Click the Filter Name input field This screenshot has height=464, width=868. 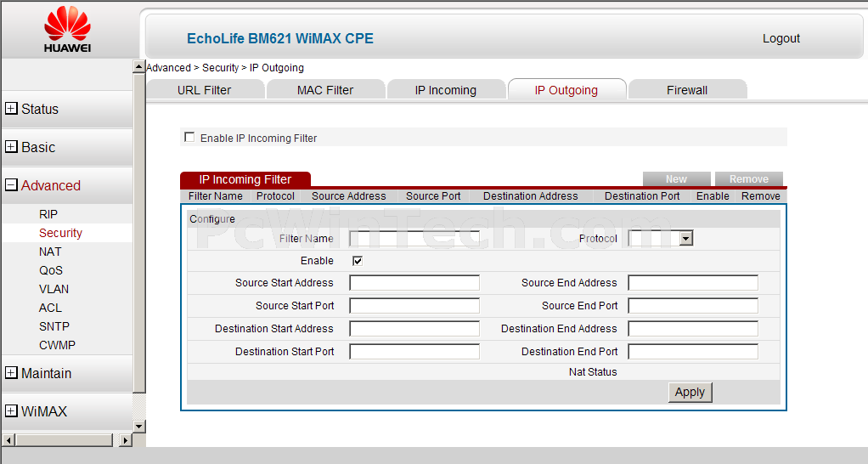click(x=414, y=239)
